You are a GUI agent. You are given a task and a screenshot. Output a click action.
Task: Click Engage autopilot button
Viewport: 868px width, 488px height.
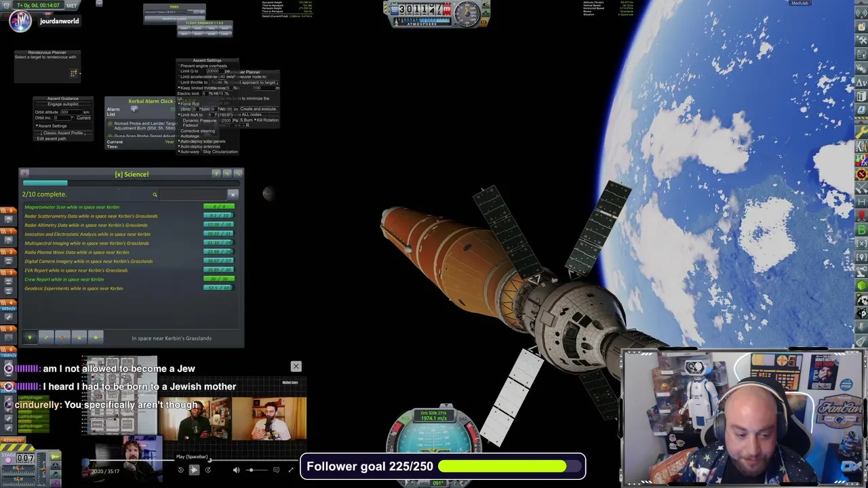click(63, 104)
